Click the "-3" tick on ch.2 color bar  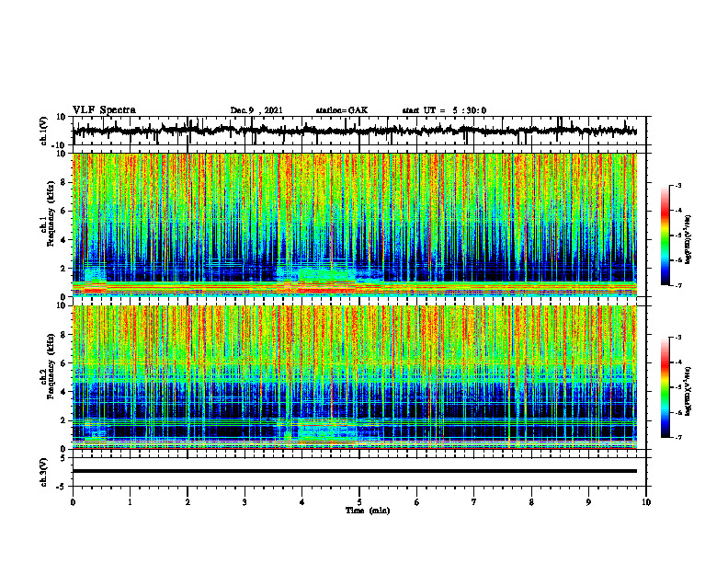(678, 338)
